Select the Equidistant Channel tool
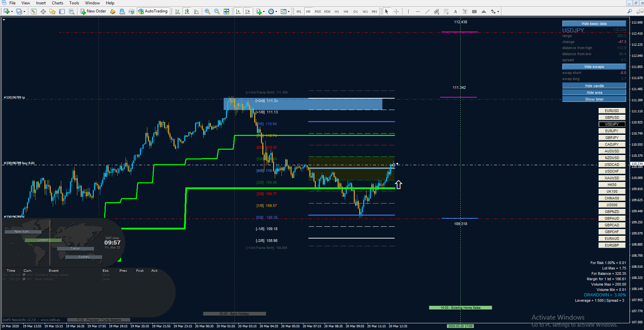Image resolution: width=644 pixels, height=330 pixels. pos(437,11)
